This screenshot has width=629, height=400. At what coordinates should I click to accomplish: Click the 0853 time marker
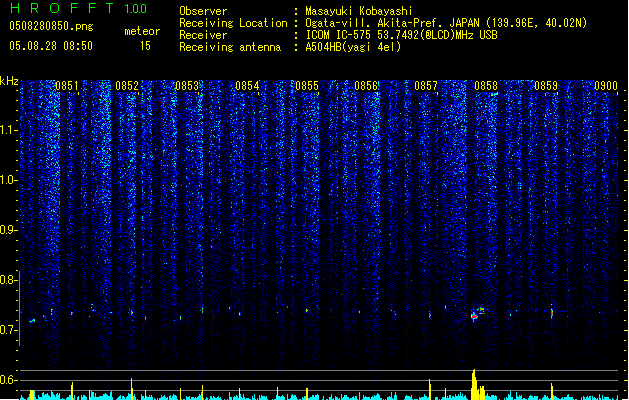187,86
